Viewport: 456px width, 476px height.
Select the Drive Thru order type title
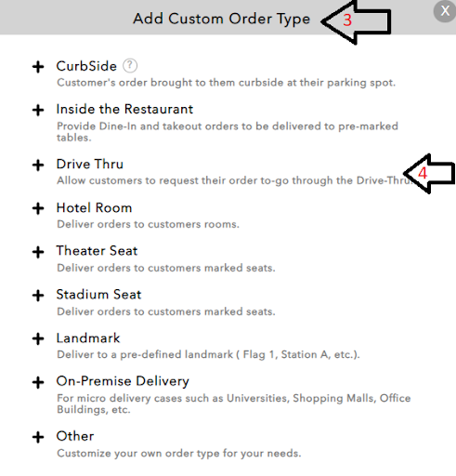click(90, 164)
